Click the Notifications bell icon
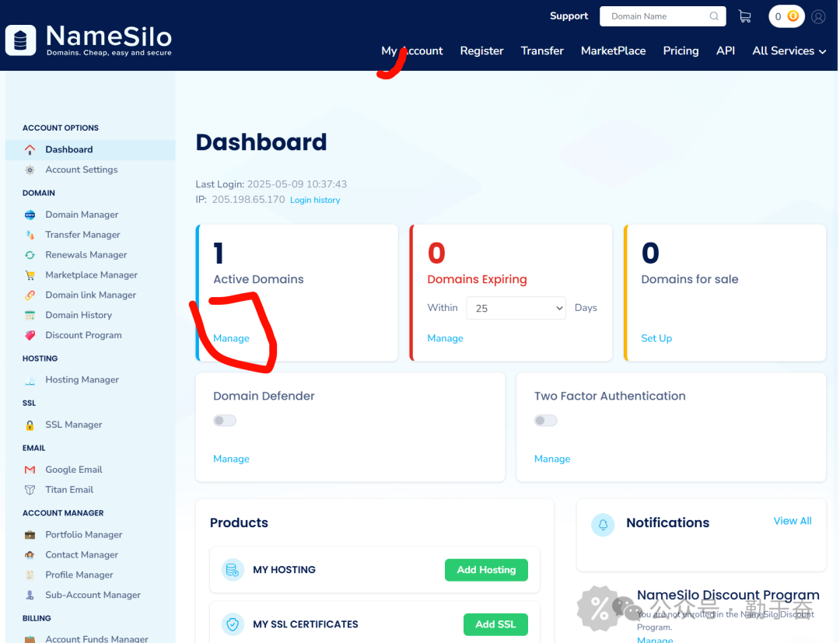The width and height of the screenshot is (840, 643). point(603,525)
